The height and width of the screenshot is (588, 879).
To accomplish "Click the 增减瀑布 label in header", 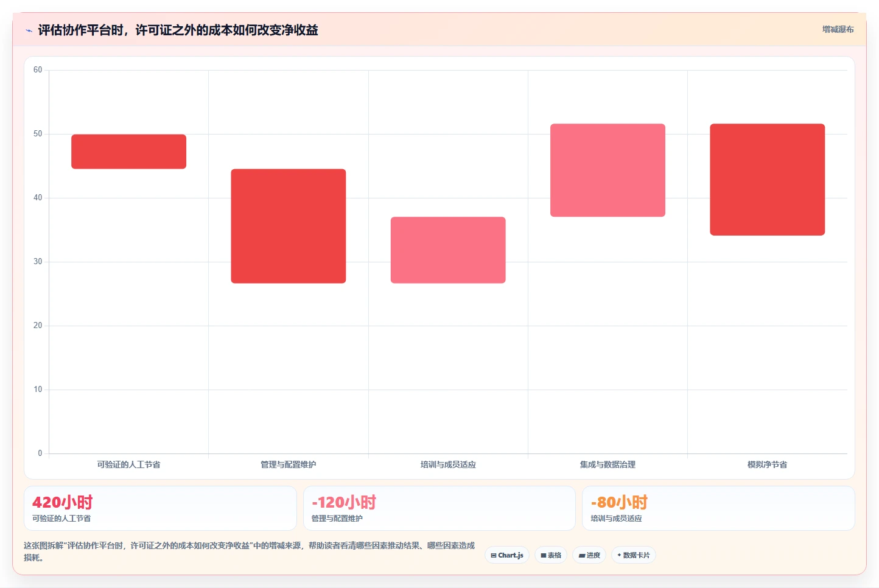I will click(x=838, y=29).
